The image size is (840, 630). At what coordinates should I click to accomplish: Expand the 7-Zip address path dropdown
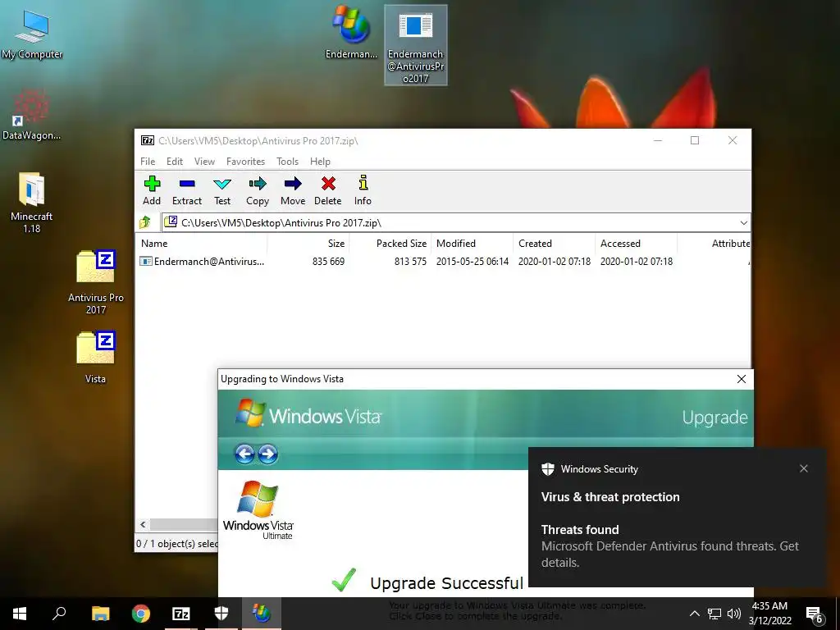click(x=743, y=223)
